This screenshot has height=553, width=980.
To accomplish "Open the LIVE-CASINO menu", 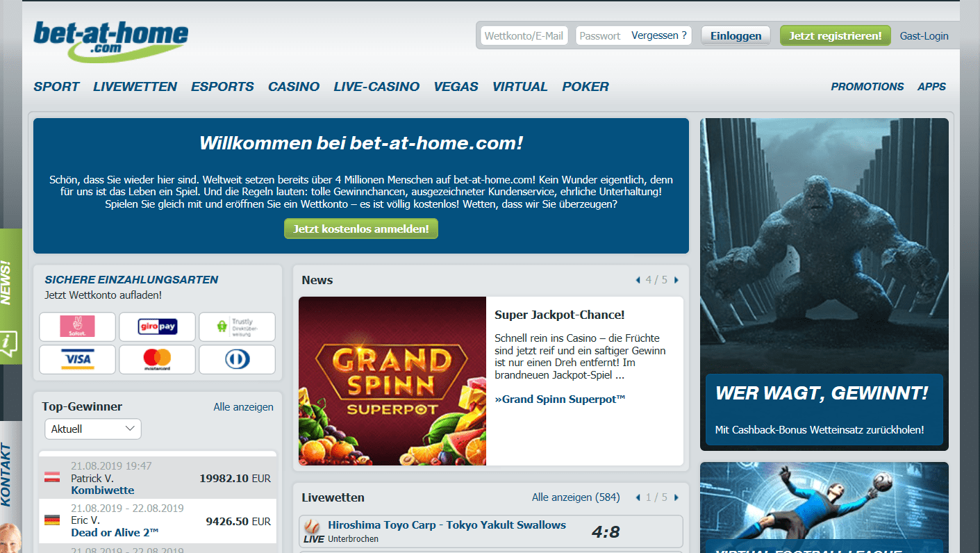I will click(376, 87).
